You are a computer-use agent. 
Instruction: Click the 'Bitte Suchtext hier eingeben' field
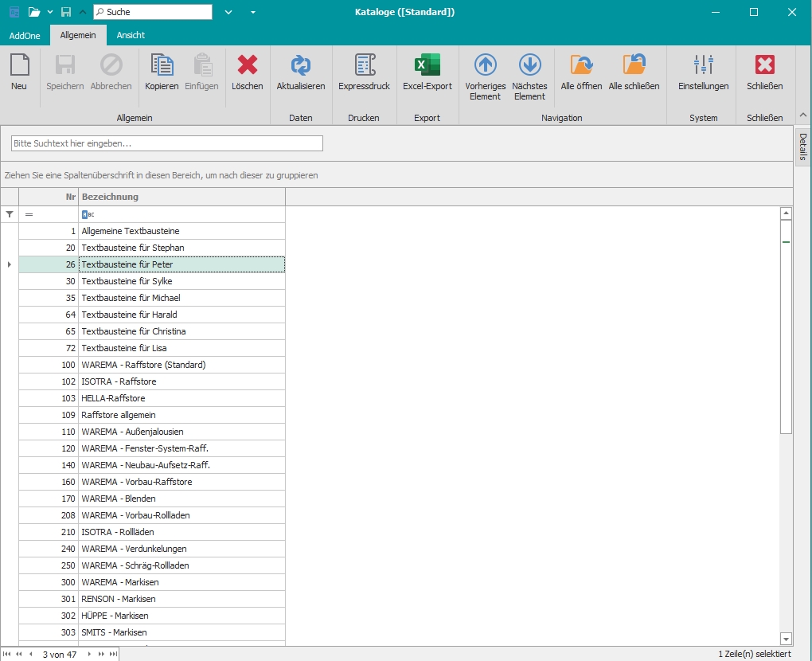(x=167, y=143)
